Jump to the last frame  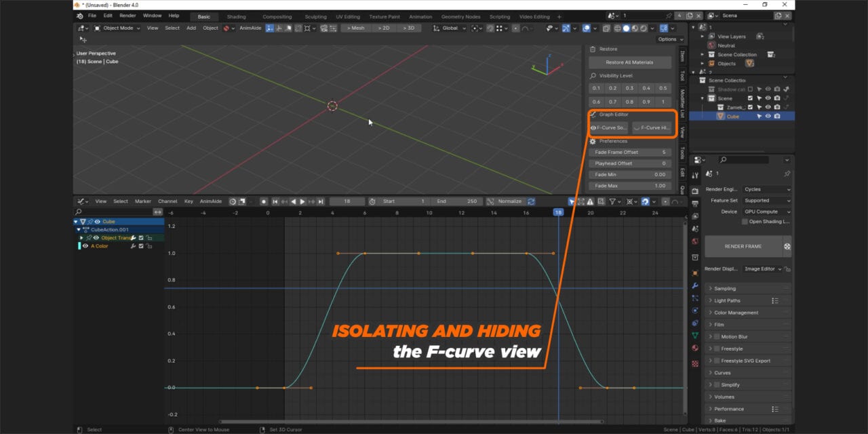(321, 201)
